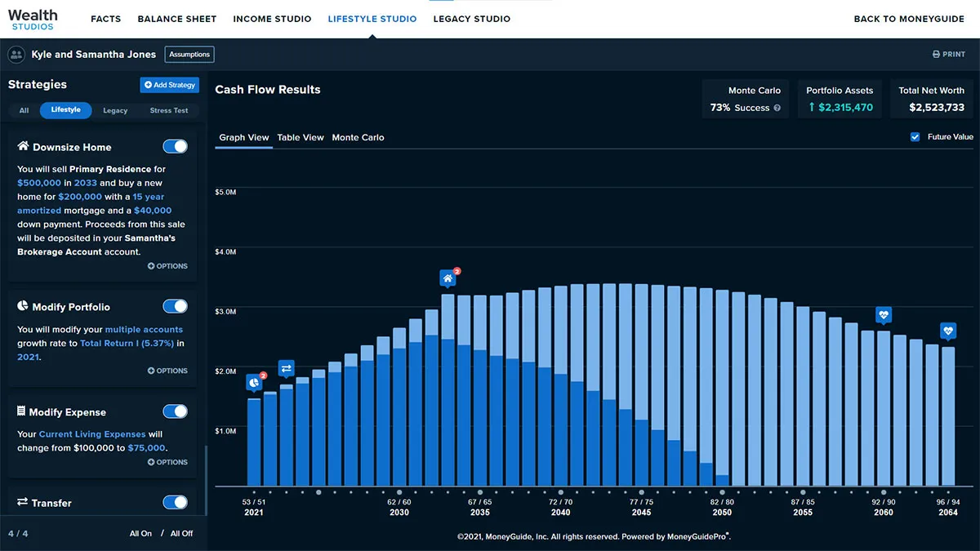Click the heart marker near 2060
Viewport: 980px width, 551px height.
click(883, 314)
